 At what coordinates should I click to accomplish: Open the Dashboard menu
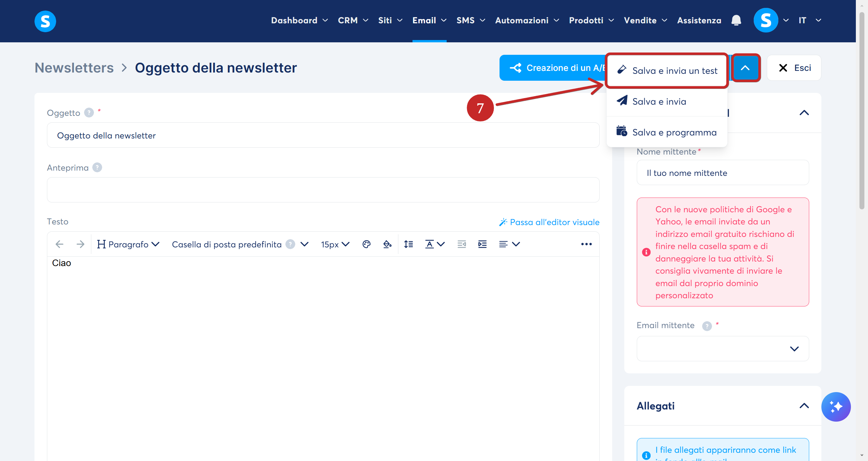click(300, 21)
